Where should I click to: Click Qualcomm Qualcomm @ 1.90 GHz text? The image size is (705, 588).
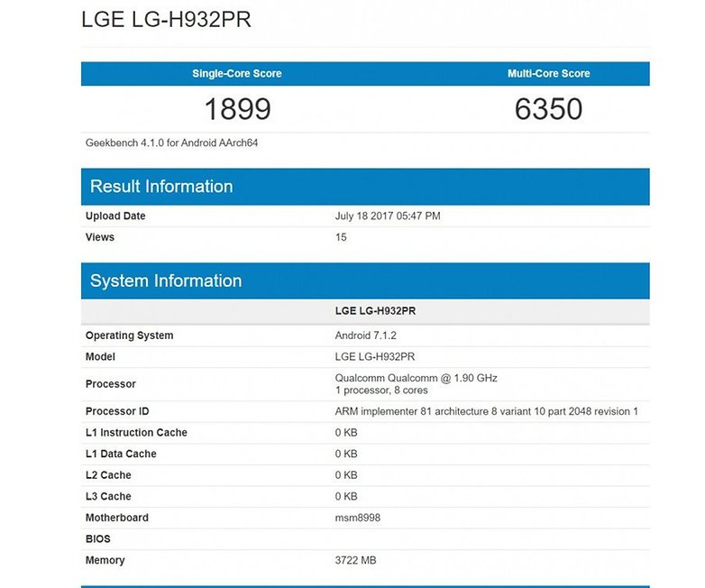(x=417, y=378)
